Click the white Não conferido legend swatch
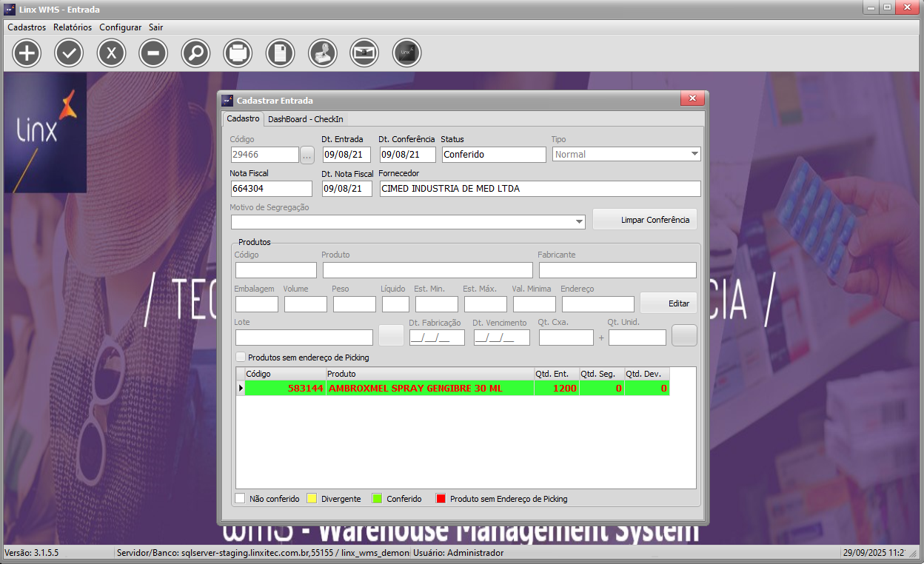Image resolution: width=924 pixels, height=564 pixels. (240, 499)
